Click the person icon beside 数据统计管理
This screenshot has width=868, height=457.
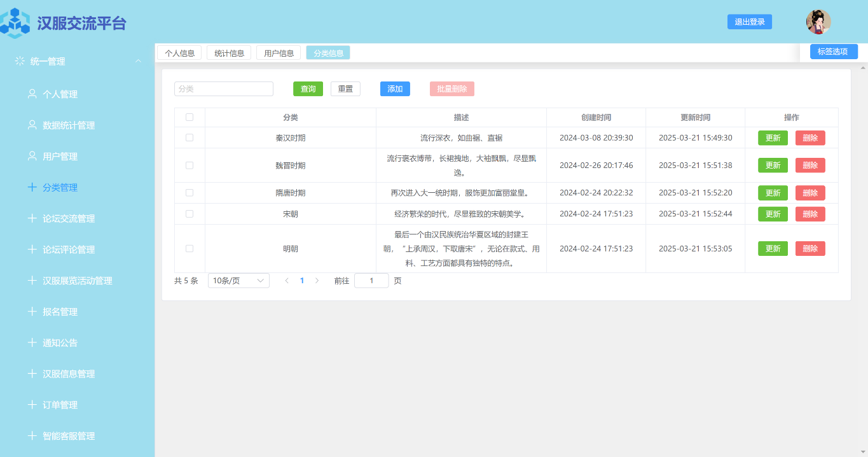click(x=32, y=125)
